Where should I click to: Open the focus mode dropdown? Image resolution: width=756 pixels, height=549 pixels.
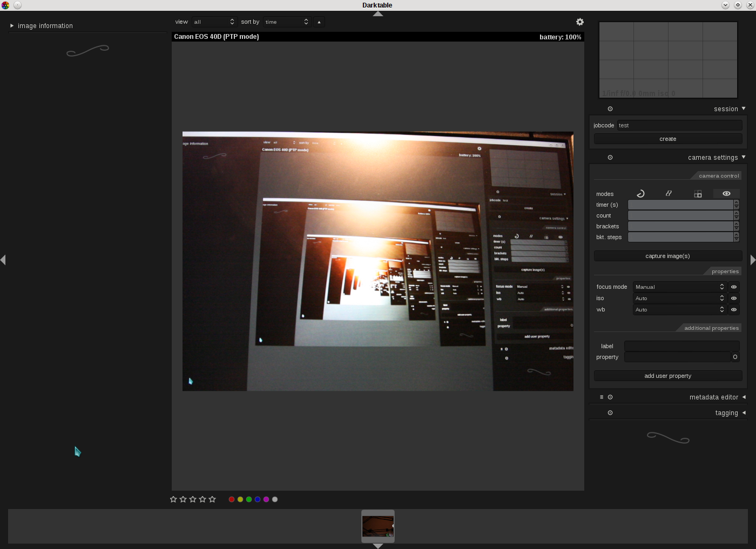680,287
